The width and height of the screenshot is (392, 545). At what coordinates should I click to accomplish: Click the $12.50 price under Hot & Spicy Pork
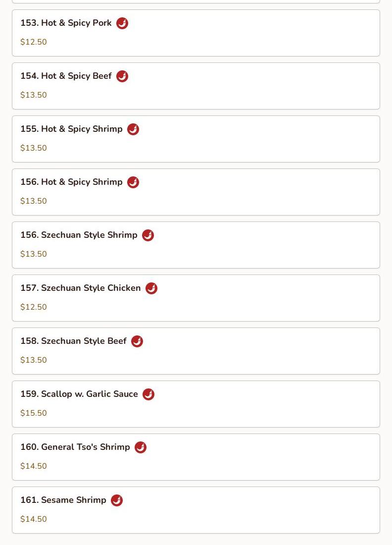pyautogui.click(x=33, y=42)
